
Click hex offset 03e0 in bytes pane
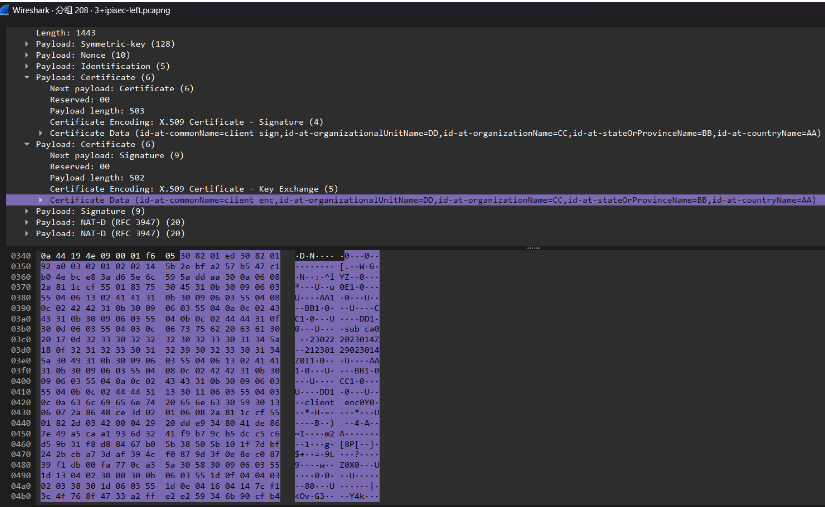click(21, 361)
